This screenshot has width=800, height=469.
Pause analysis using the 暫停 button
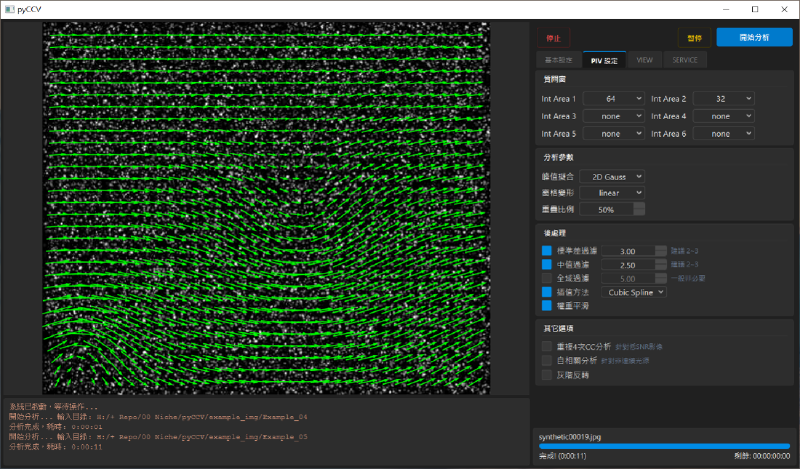click(694, 38)
